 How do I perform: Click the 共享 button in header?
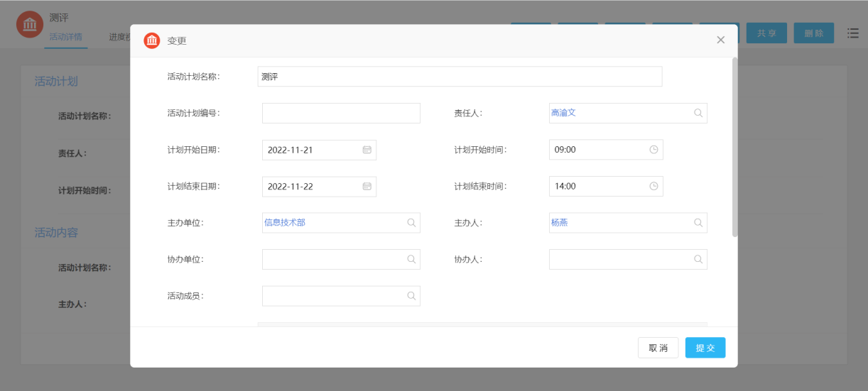tap(766, 33)
